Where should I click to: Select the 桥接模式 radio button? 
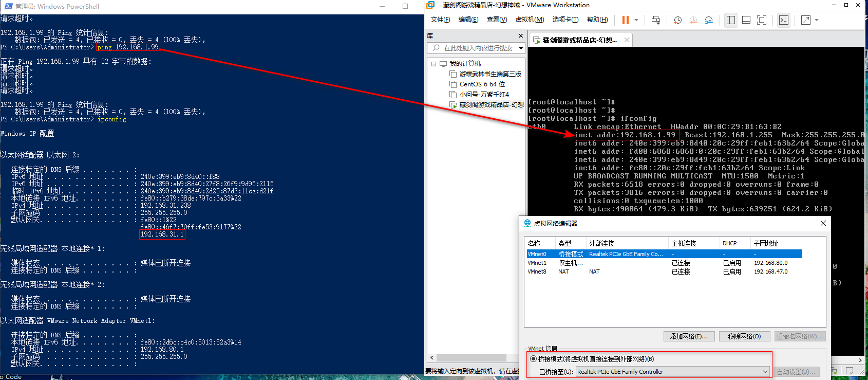point(533,359)
